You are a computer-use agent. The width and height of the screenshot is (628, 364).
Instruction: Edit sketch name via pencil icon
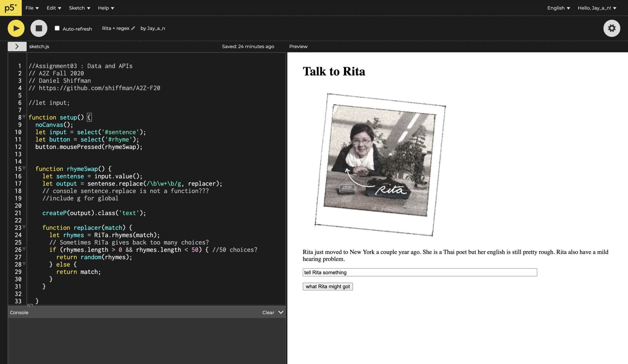(x=133, y=28)
